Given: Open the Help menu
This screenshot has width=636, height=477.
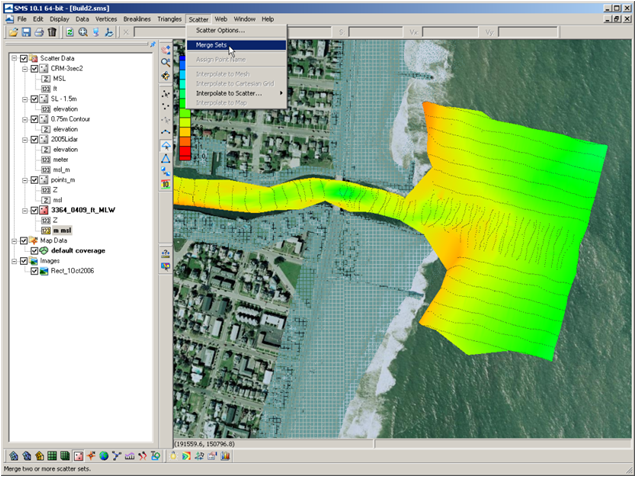Looking at the screenshot, I should pyautogui.click(x=268, y=19).
